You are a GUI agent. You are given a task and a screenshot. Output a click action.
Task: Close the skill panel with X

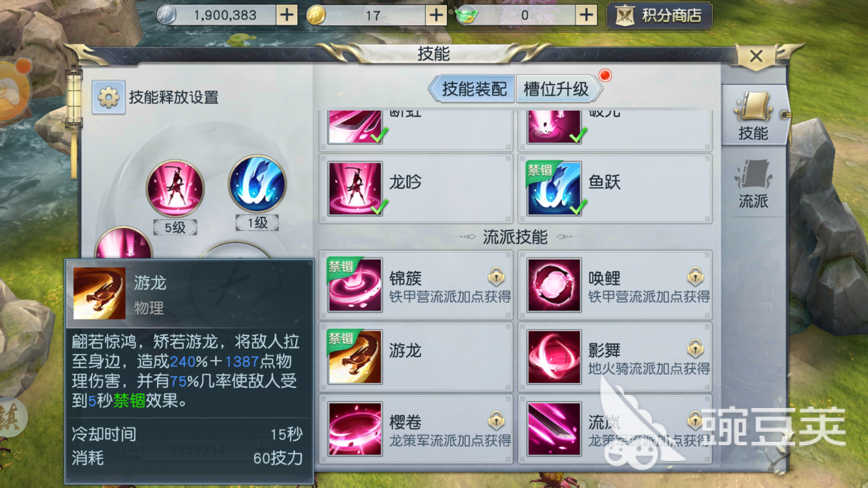pos(756,56)
